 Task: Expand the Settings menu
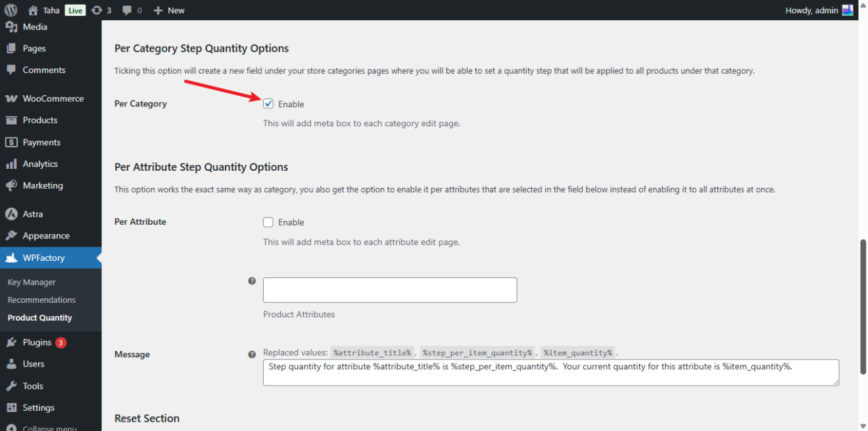pyautogui.click(x=39, y=407)
